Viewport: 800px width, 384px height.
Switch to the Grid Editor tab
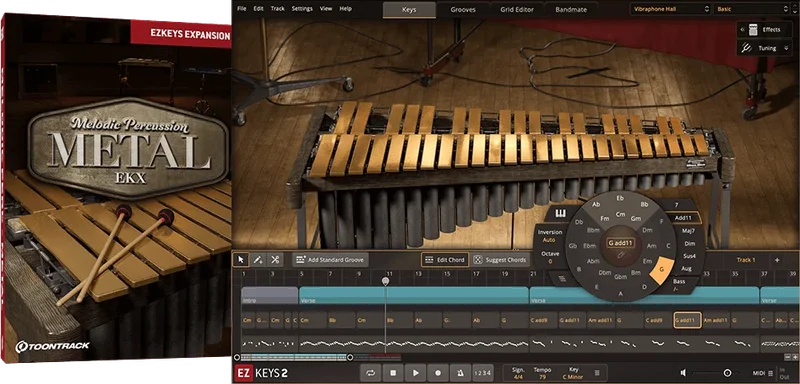pyautogui.click(x=517, y=9)
